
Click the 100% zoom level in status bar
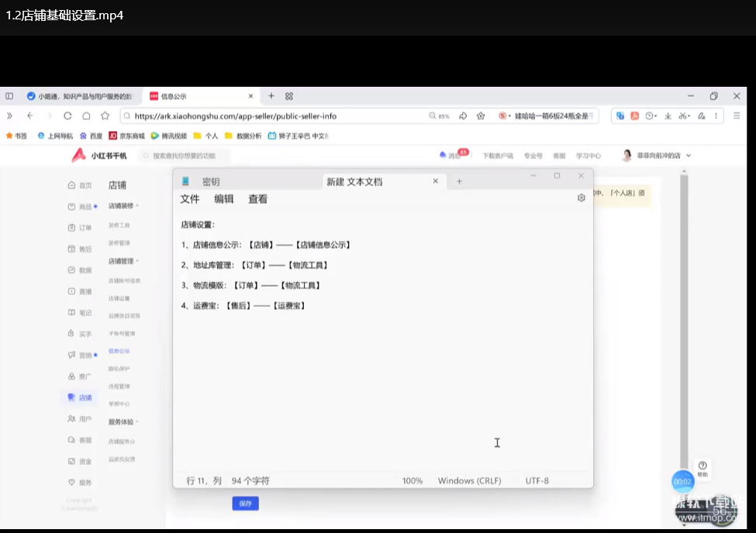point(413,481)
